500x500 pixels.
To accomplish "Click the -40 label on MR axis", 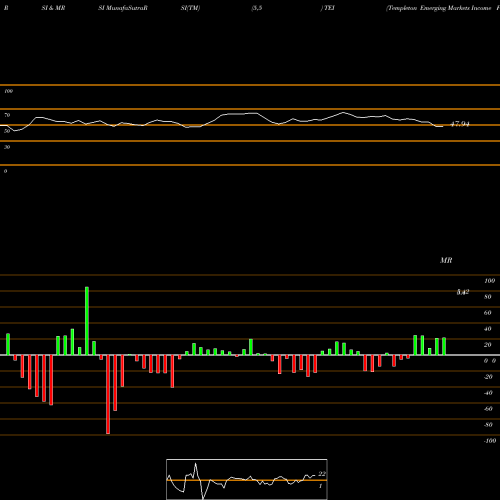I will point(488,393).
